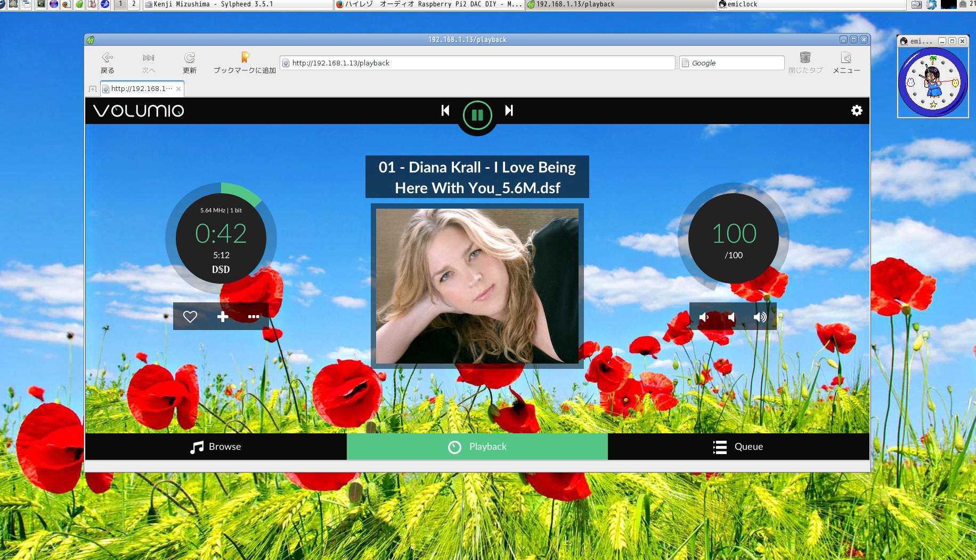The width and height of the screenshot is (976, 560).
Task: Open the Queue tab
Action: click(x=738, y=447)
